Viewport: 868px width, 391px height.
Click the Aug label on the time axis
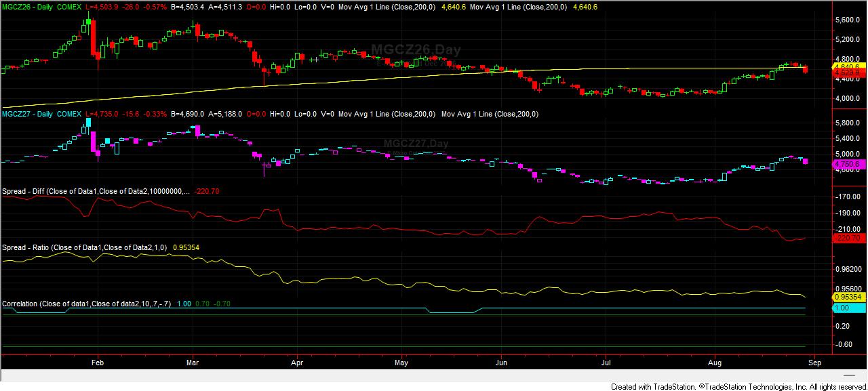coord(714,363)
